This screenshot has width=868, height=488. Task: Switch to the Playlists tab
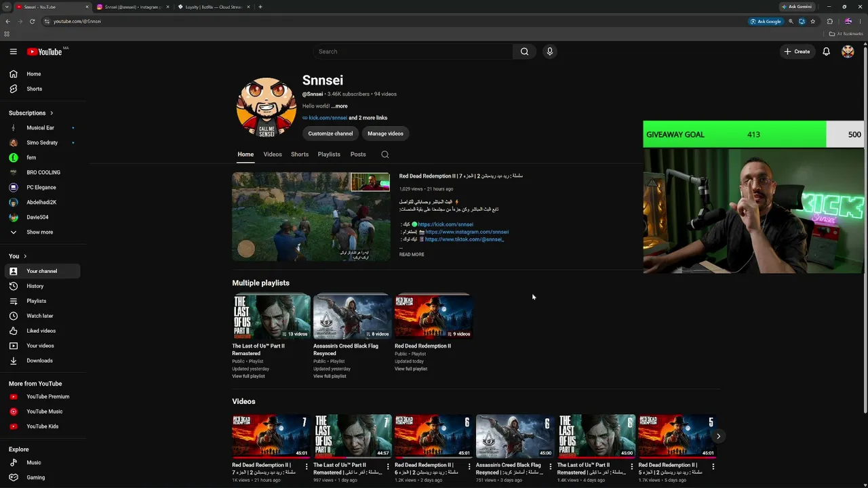click(329, 155)
